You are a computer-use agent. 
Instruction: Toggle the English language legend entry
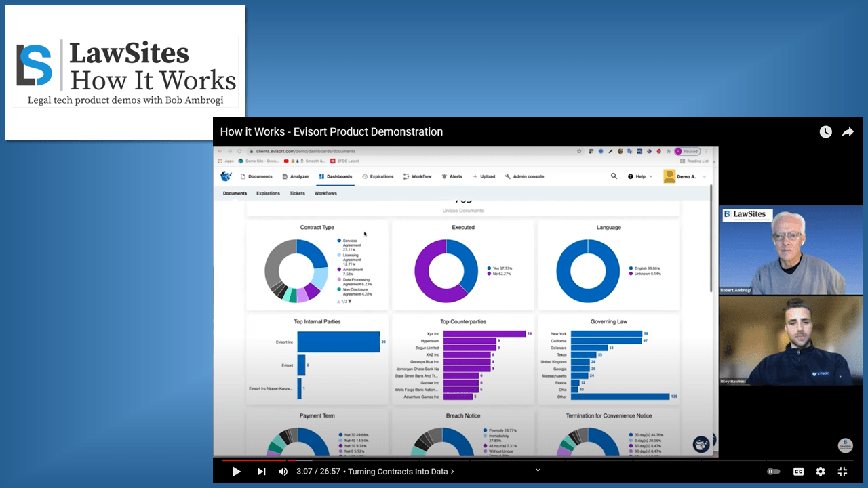coord(645,268)
